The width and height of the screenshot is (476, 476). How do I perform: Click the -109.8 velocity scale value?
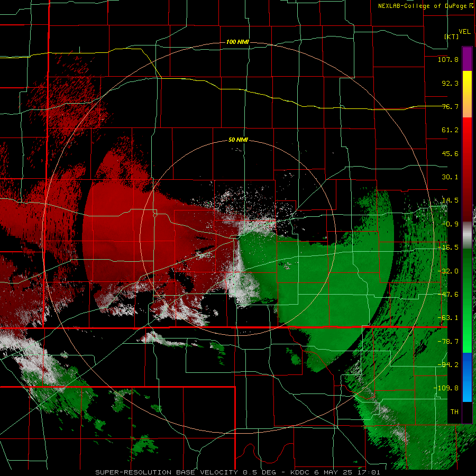tap(446, 388)
